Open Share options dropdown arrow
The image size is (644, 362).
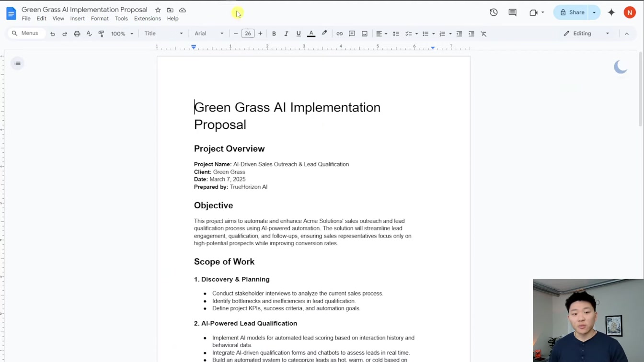click(594, 12)
